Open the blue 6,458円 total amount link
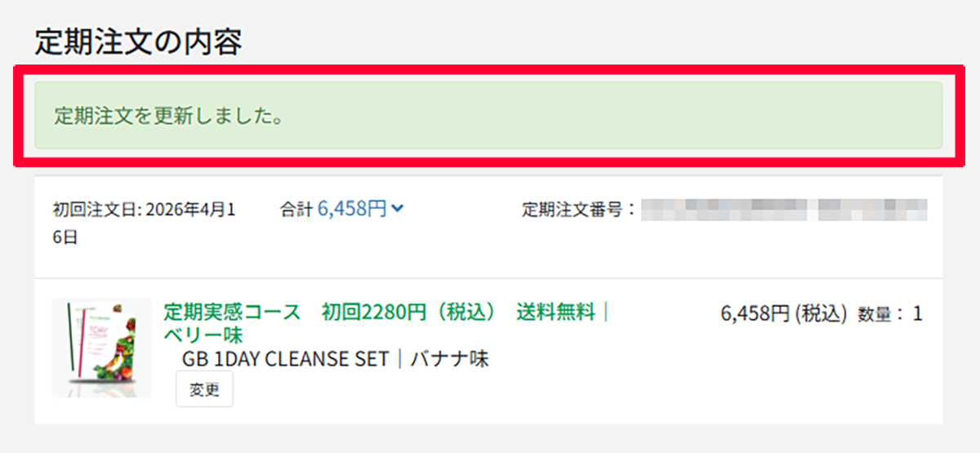The width and height of the screenshot is (980, 453). point(352,209)
